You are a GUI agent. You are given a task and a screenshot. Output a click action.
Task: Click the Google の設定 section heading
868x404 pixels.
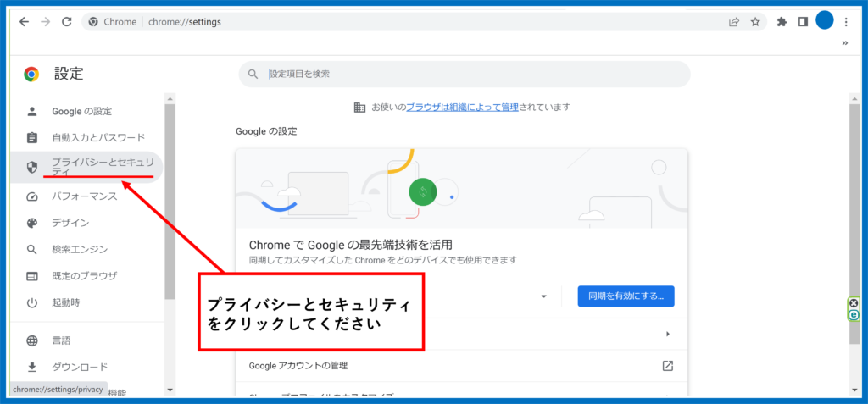[266, 132]
